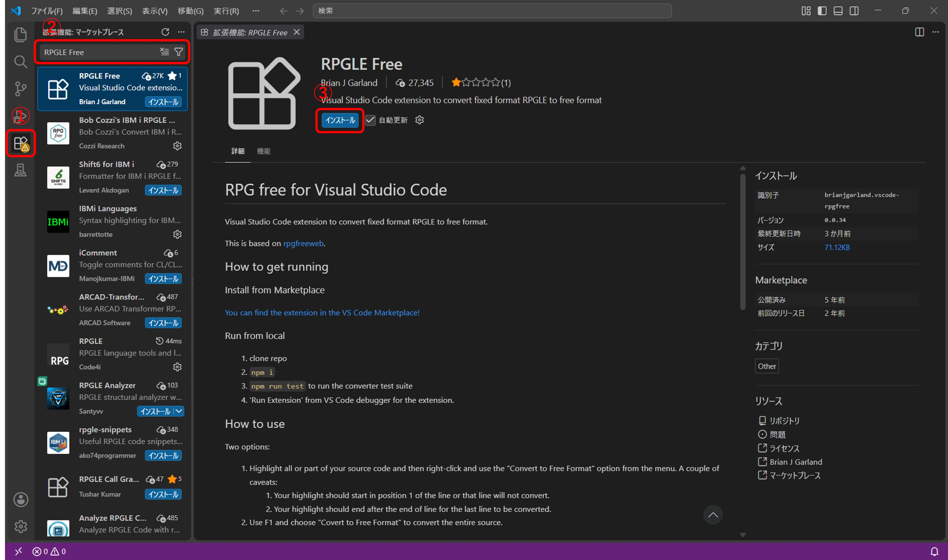This screenshot has height=560, width=948.
Task: Open the customize layout icon
Action: [x=806, y=11]
